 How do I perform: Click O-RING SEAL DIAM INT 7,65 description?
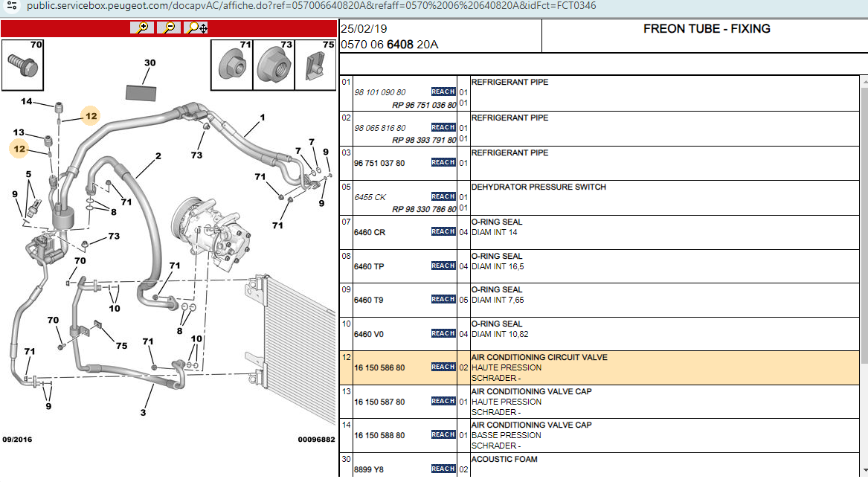point(497,295)
